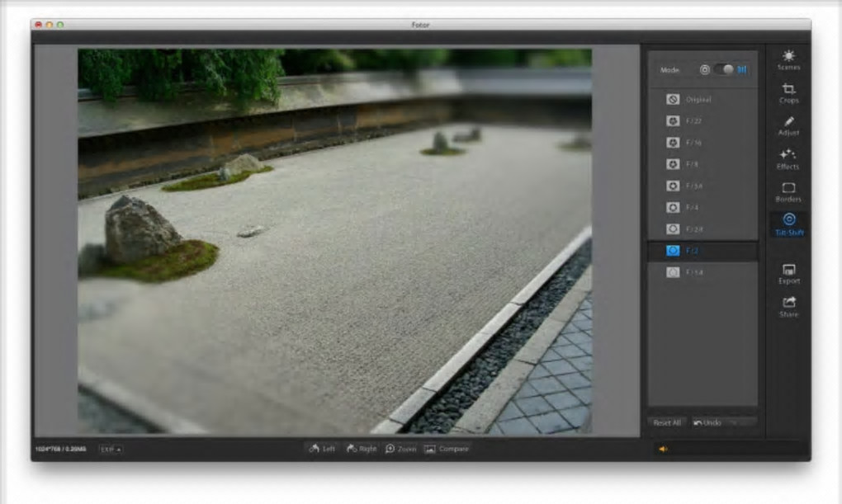Click the Share icon

pos(789,307)
